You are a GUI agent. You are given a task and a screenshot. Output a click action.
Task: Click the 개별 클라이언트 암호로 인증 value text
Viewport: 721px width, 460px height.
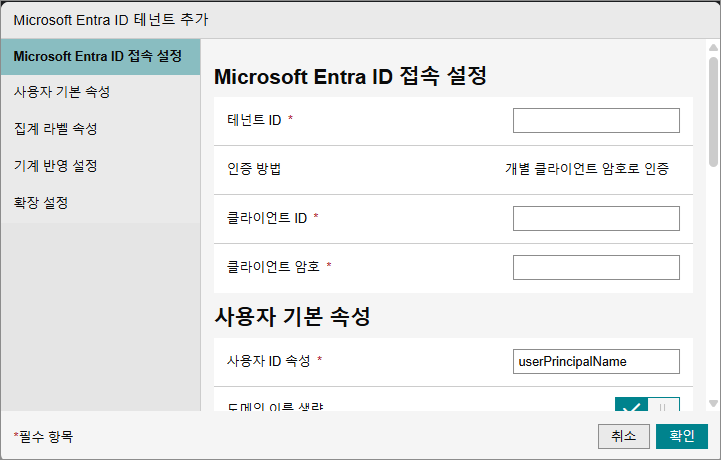(x=587, y=169)
